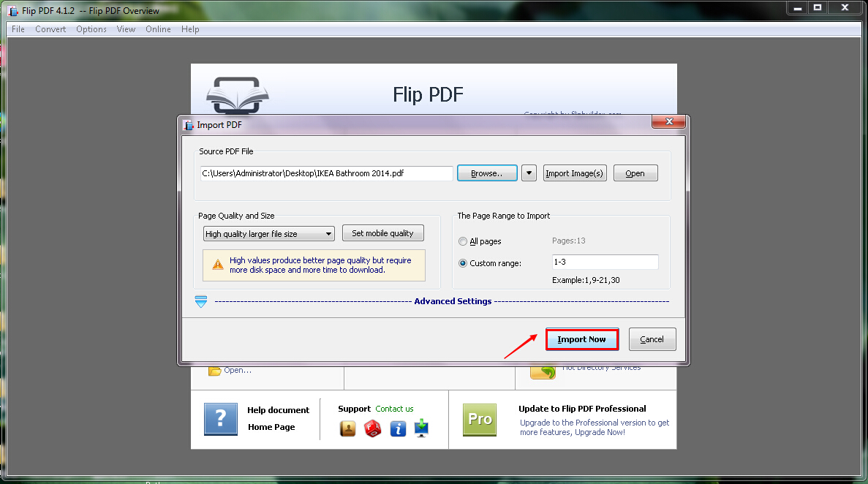Image resolution: width=868 pixels, height=484 pixels.
Task: Expand Advanced Settings arrow icon
Action: pyautogui.click(x=201, y=302)
